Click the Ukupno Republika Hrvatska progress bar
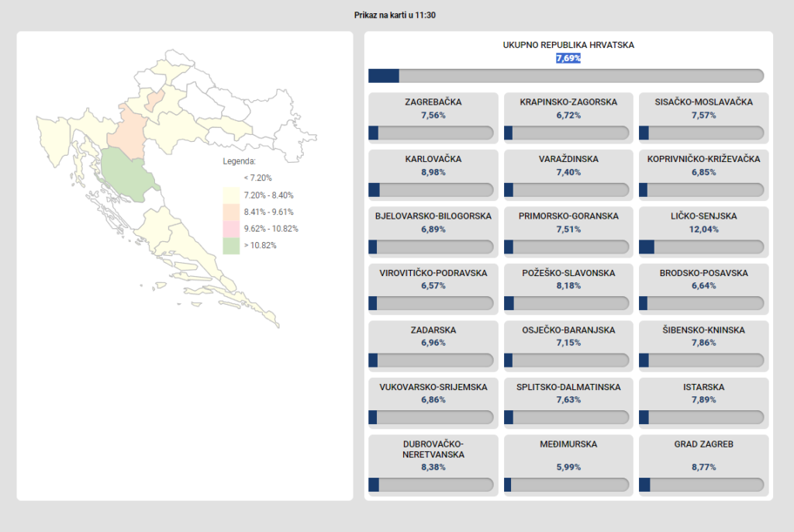 566,75
